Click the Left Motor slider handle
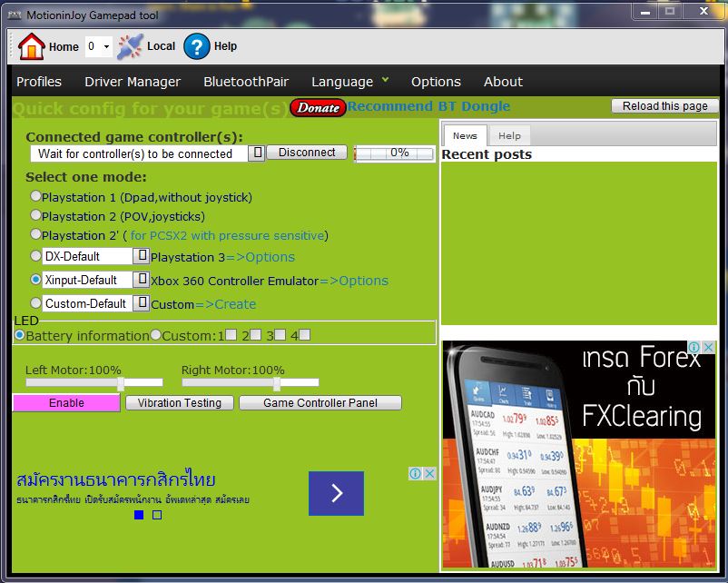 click(x=121, y=384)
